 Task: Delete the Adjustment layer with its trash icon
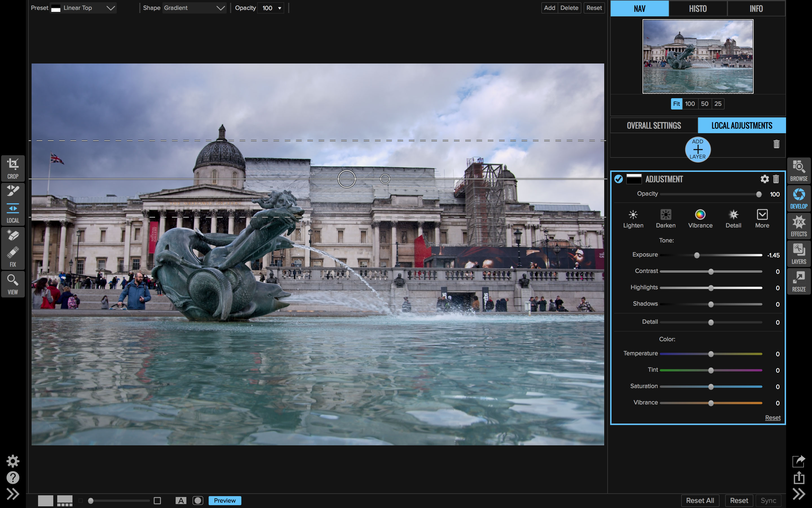coord(776,179)
